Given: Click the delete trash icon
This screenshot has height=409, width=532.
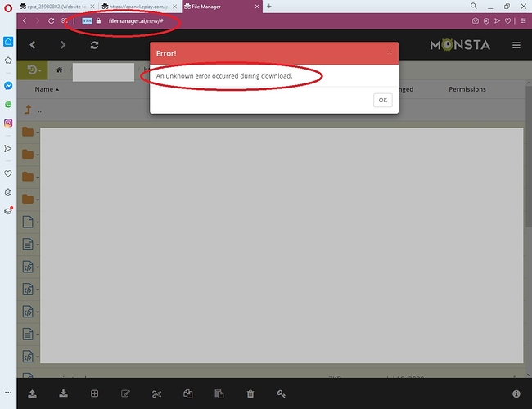Looking at the screenshot, I should click(x=250, y=393).
